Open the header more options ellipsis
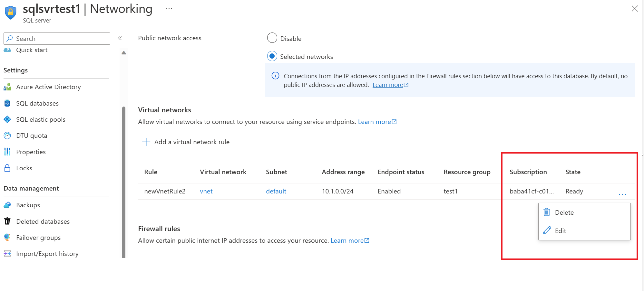Image resolution: width=644 pixels, height=291 pixels. pyautogui.click(x=169, y=9)
